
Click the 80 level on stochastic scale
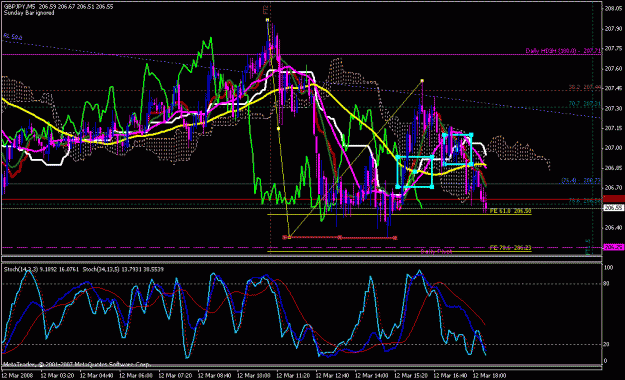coord(607,284)
